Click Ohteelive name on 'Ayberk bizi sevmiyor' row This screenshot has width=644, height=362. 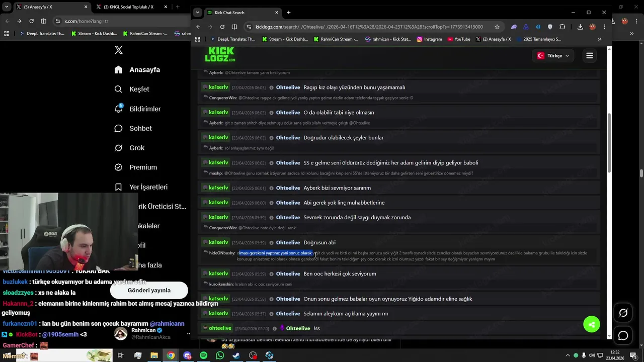[288, 188]
